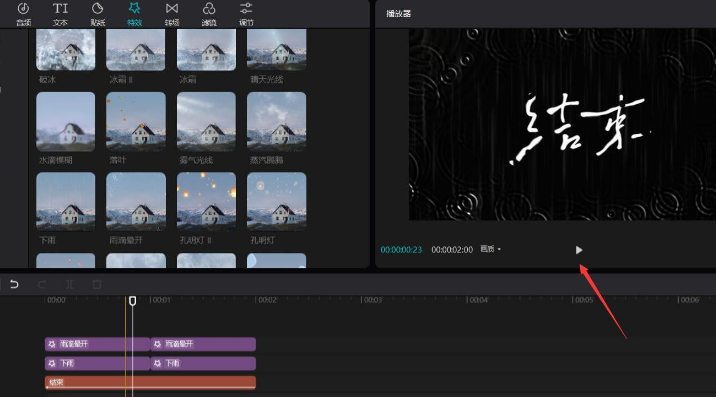Play the preview in the player
716x397 pixels.
pyautogui.click(x=579, y=250)
